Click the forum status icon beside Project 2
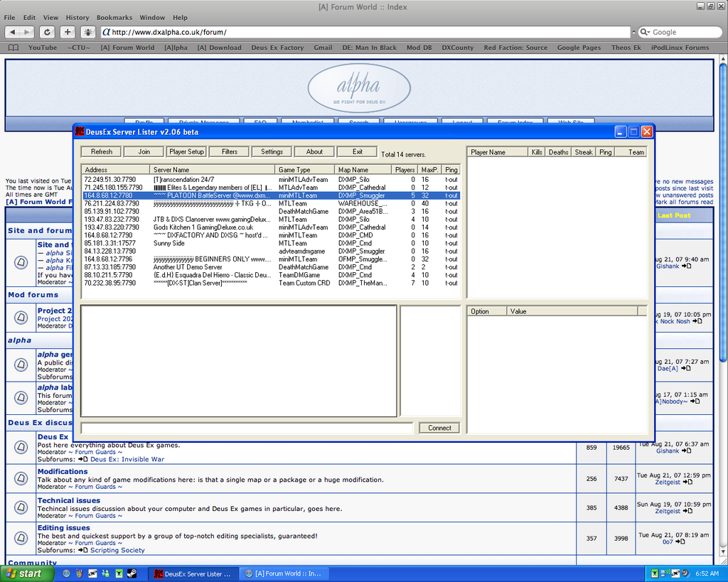 pyautogui.click(x=21, y=318)
